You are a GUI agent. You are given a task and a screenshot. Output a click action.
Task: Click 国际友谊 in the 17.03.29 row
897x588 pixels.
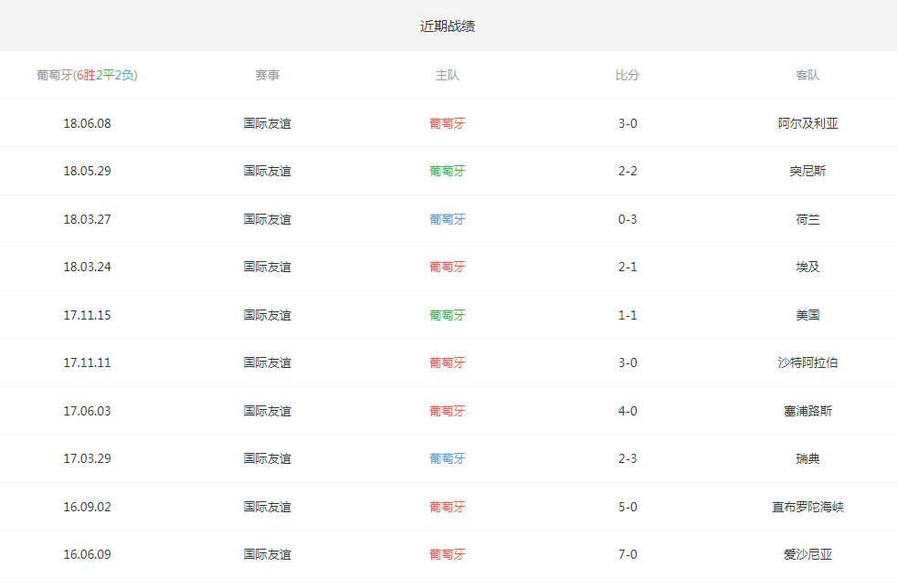coord(267,458)
